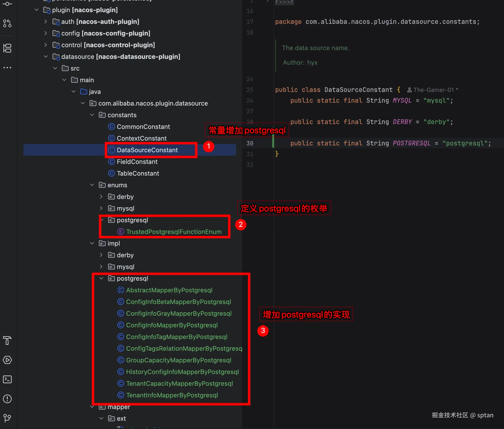Collapse the datasource nacos-datasource-plugin module
The image size is (504, 429).
point(46,57)
